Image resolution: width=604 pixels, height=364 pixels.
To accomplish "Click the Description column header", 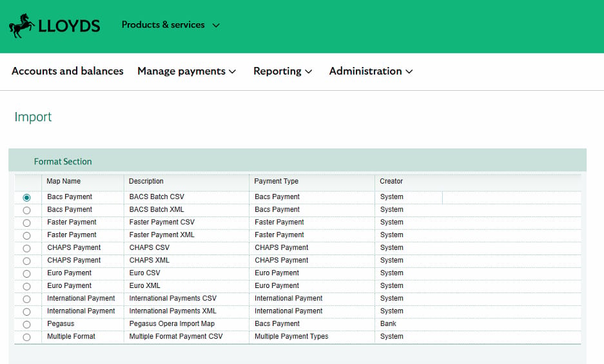I will 146,181.
